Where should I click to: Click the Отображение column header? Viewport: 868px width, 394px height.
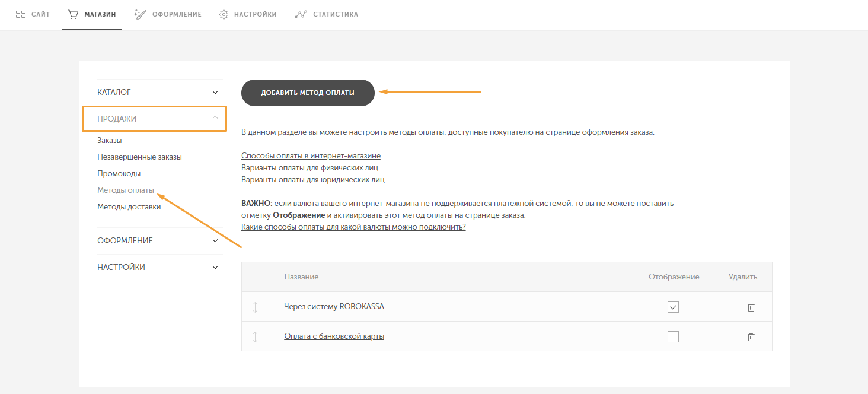tap(674, 277)
